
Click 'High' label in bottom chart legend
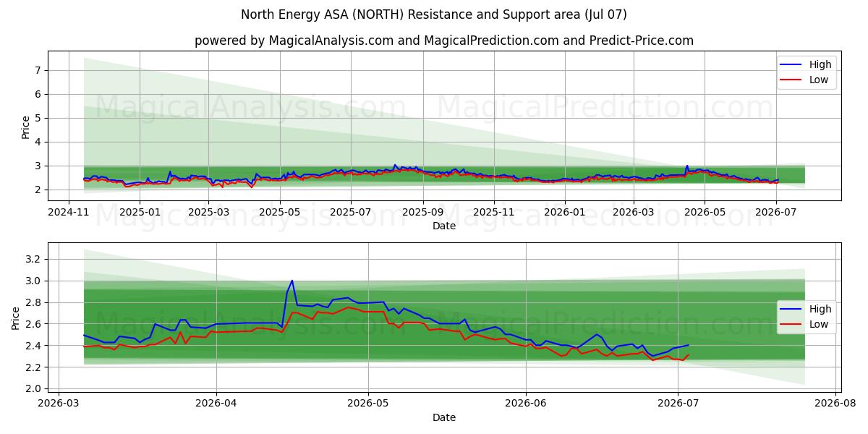tap(820, 309)
